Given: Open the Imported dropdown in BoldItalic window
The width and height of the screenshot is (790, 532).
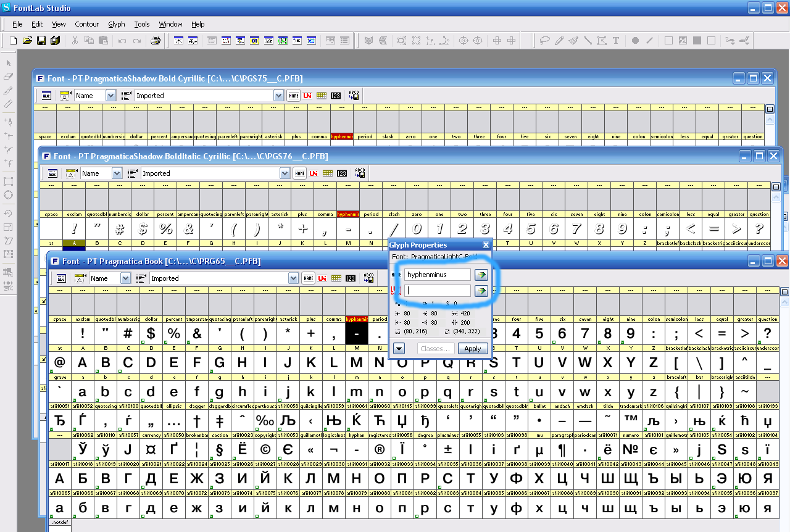Looking at the screenshot, I should [285, 173].
